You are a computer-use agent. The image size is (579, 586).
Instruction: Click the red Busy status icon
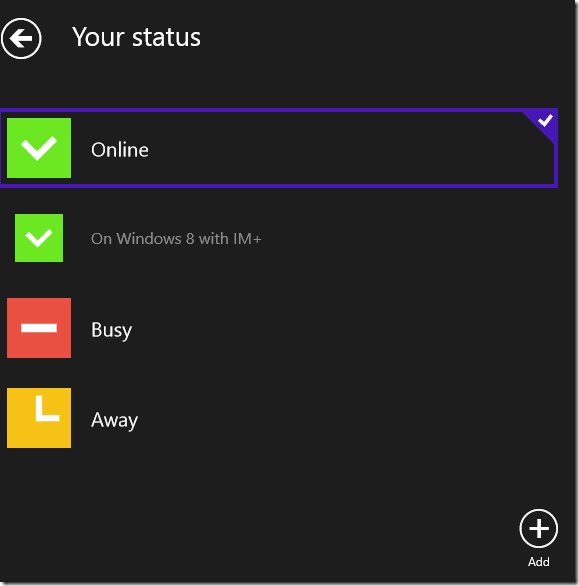39,328
